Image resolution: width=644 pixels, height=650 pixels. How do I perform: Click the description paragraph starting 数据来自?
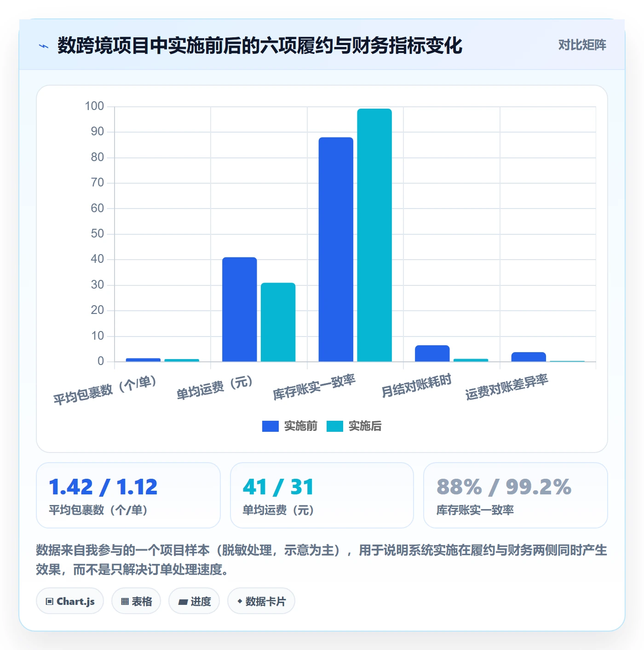[322, 560]
